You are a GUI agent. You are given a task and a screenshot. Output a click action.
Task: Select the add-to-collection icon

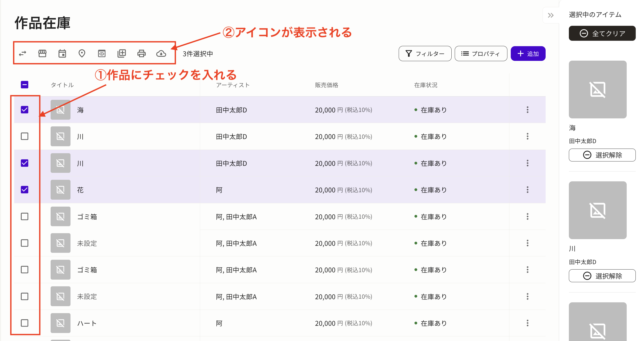click(x=122, y=53)
